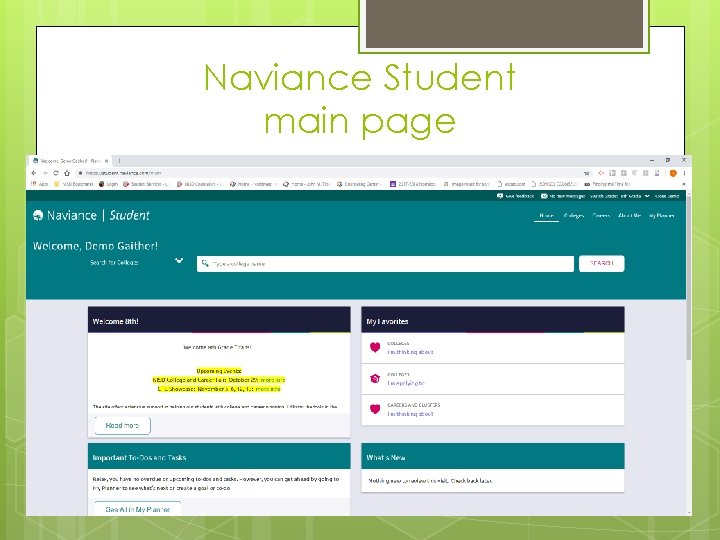This screenshot has height=540, width=720.
Task: Click the Welcome 8th! card header
Action: 219,320
